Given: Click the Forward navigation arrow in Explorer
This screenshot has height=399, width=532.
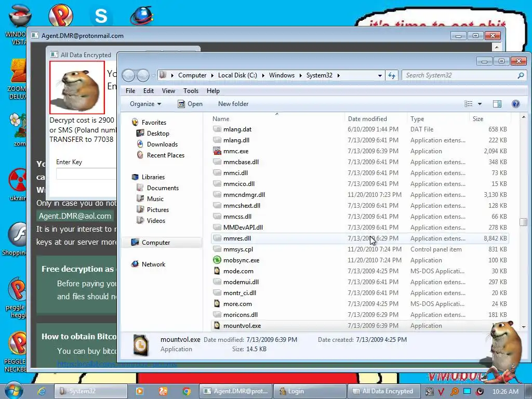Looking at the screenshot, I should coord(143,75).
